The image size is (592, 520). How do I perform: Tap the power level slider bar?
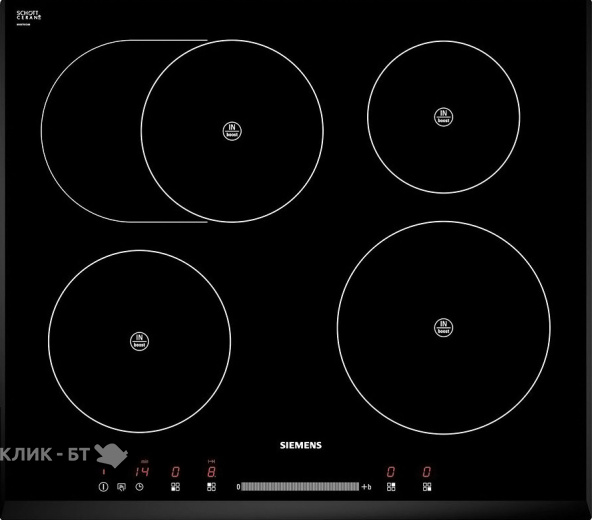(300, 486)
